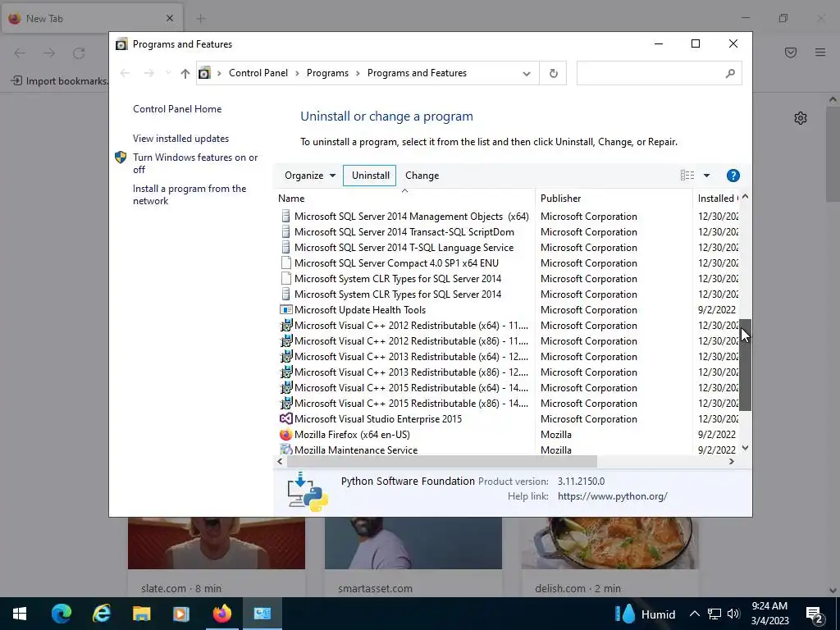Select Control Panel in the breadcrumb path
840x630 pixels.
tap(258, 73)
